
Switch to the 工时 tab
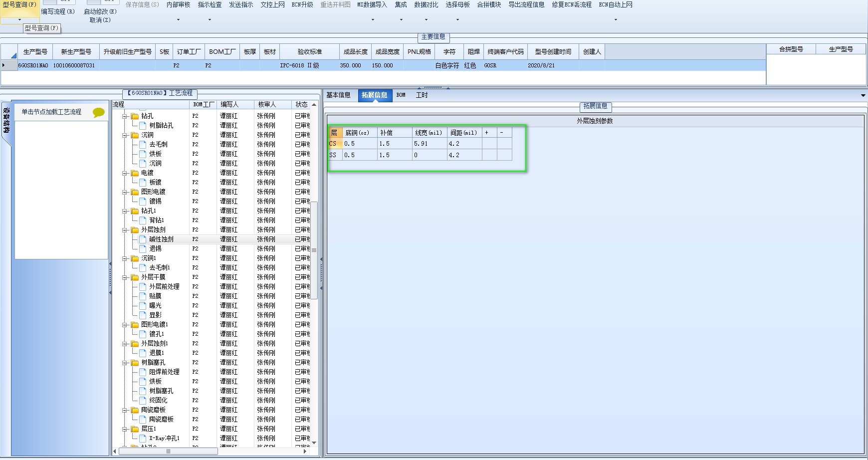[x=422, y=95]
